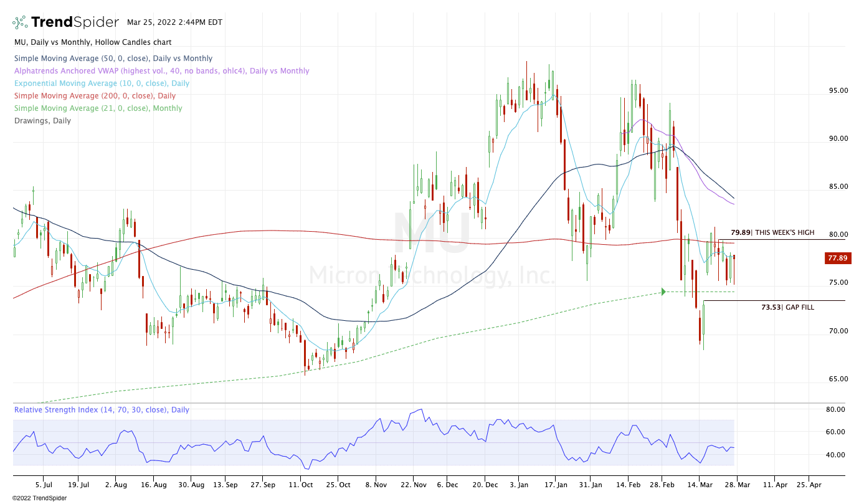This screenshot has height=504, width=864.
Task: Open the Drawings, Daily legend entry
Action: point(42,121)
